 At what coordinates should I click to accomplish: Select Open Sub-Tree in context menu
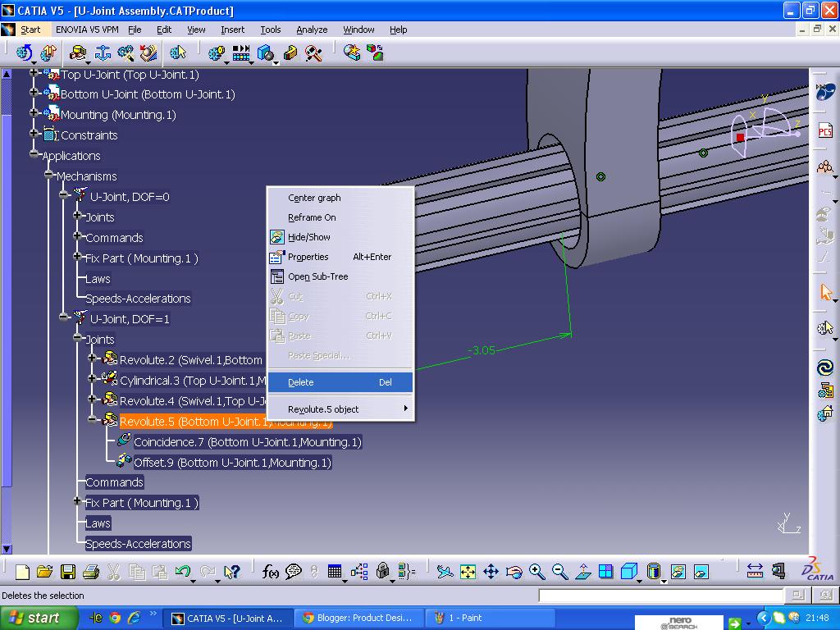(340, 276)
